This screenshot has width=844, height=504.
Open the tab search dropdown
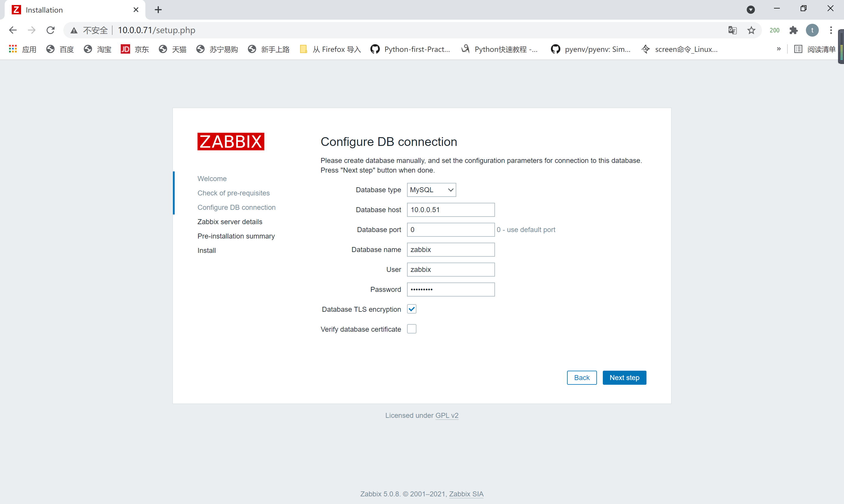(x=751, y=9)
